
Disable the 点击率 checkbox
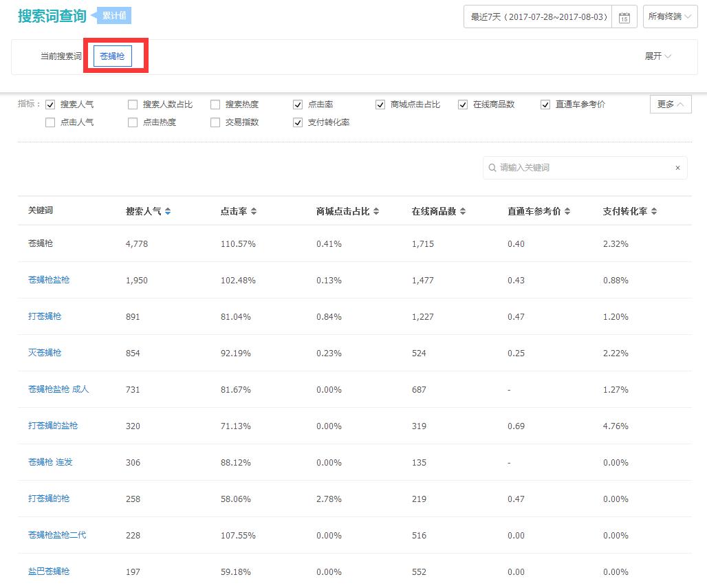[x=297, y=104]
